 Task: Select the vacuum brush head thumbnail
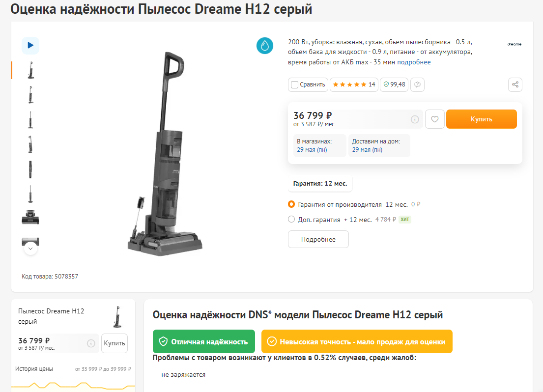[30, 218]
